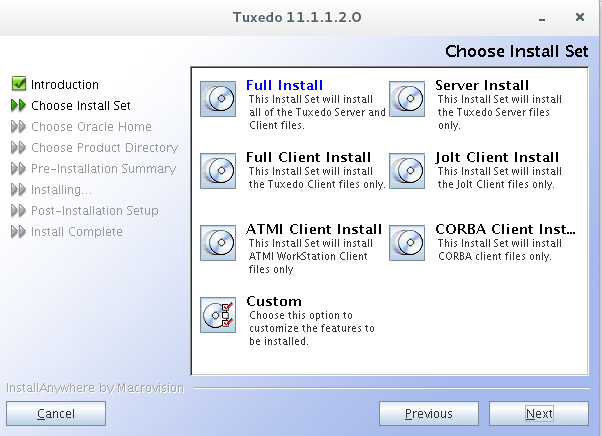
Task: Click the Pre-Installation Summary step label
Action: (103, 169)
